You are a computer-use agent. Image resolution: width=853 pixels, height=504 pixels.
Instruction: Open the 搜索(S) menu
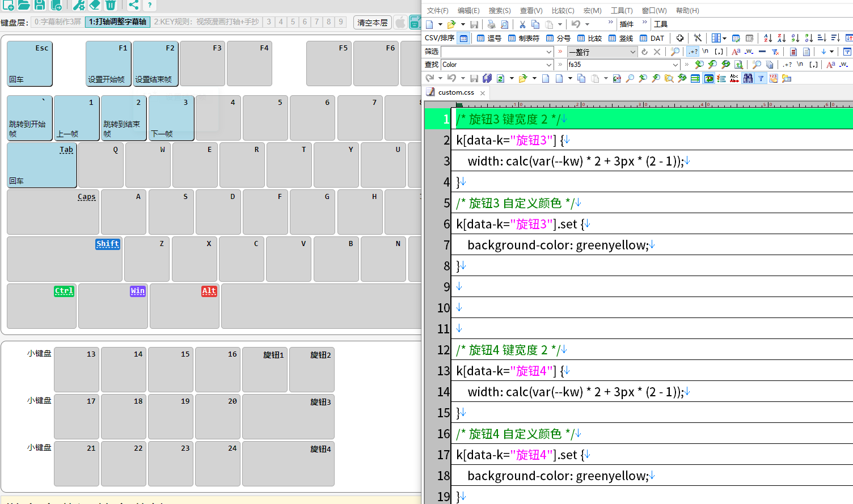499,11
